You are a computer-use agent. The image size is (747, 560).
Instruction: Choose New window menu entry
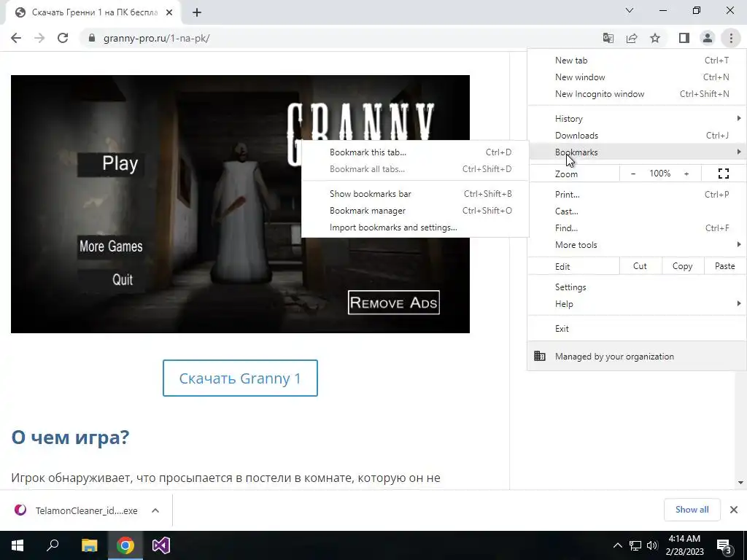point(637,77)
